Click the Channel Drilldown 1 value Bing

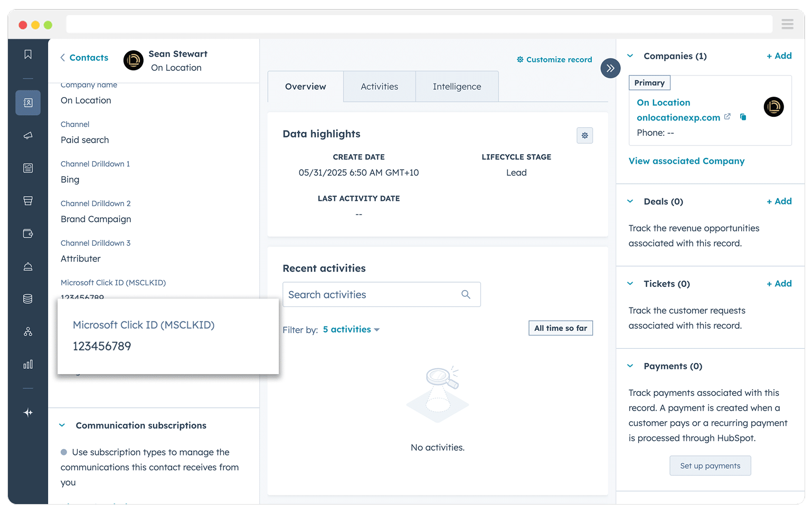(x=70, y=180)
